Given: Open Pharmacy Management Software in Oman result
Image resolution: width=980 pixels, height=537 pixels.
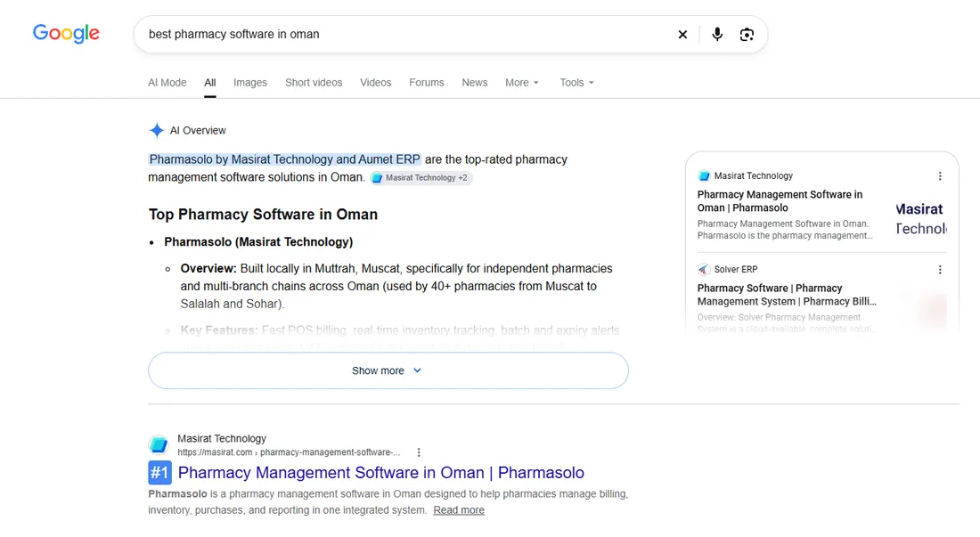Looking at the screenshot, I should coord(380,473).
